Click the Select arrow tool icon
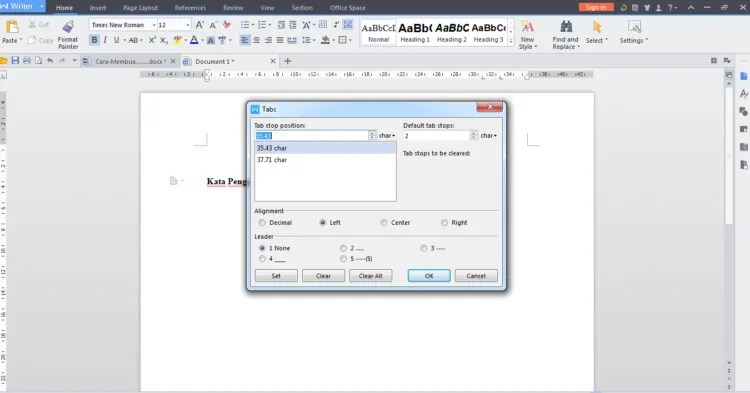Viewport: 750px width, 393px height. tap(596, 27)
